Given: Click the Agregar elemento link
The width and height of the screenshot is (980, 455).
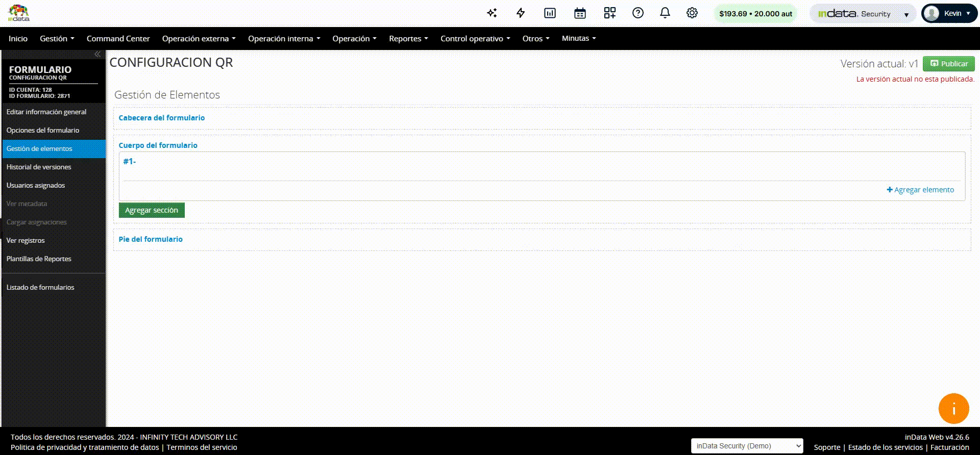Looking at the screenshot, I should (x=920, y=190).
